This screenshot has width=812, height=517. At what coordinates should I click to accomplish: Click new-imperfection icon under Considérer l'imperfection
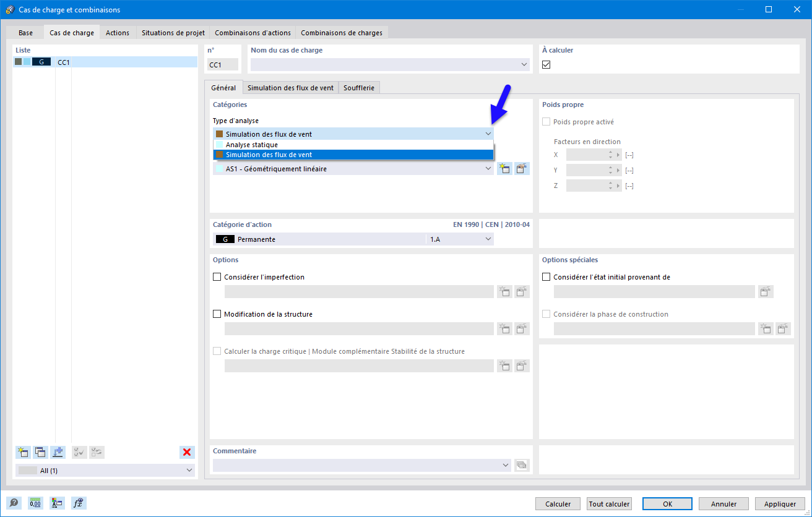coord(504,292)
